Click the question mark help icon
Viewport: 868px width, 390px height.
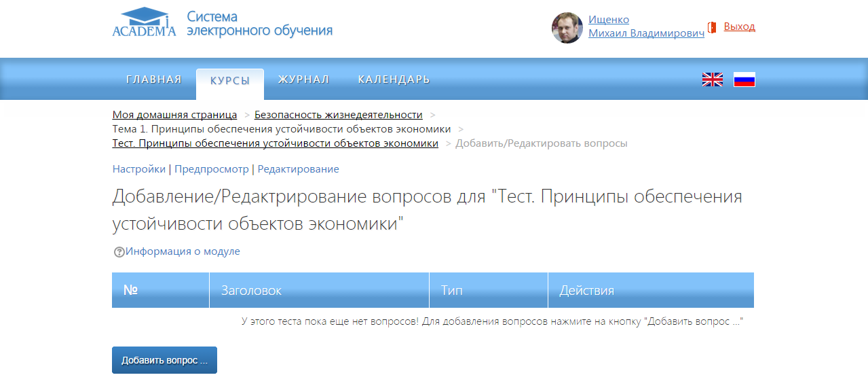[x=119, y=252]
